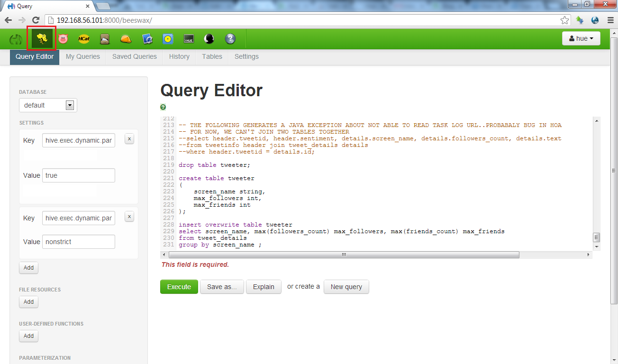
Task: Open the Chrome menu hamburger icon
Action: click(610, 20)
